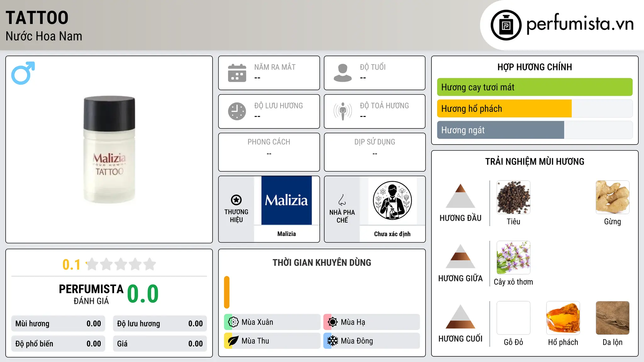Screen dimensions: 644x362
Task: Click the calendar icon beside Năm ra mắt
Action: click(237, 73)
